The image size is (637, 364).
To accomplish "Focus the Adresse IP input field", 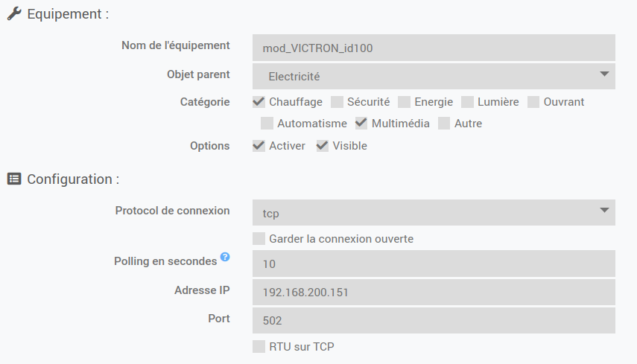I will [x=434, y=293].
